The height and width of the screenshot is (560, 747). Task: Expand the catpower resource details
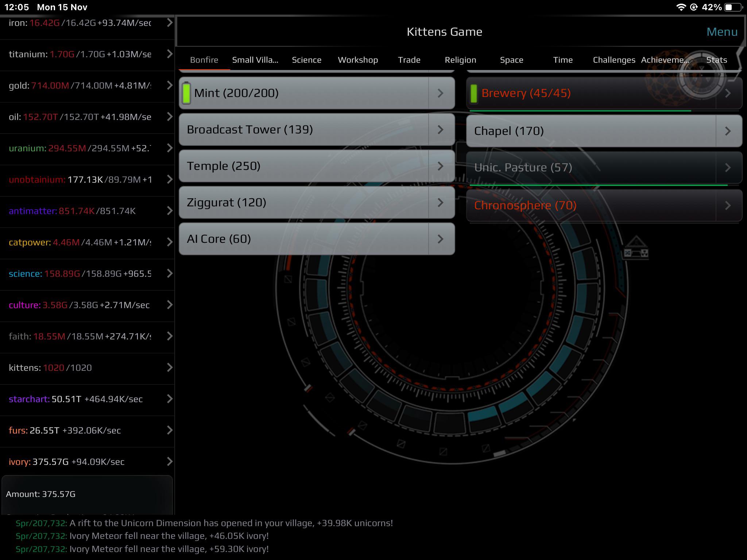(169, 242)
